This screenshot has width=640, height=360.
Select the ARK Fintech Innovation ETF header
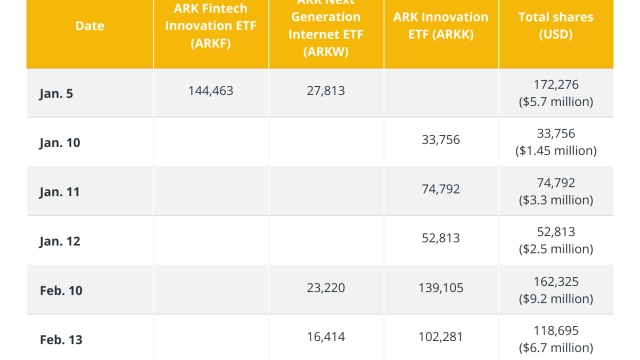[x=211, y=26]
